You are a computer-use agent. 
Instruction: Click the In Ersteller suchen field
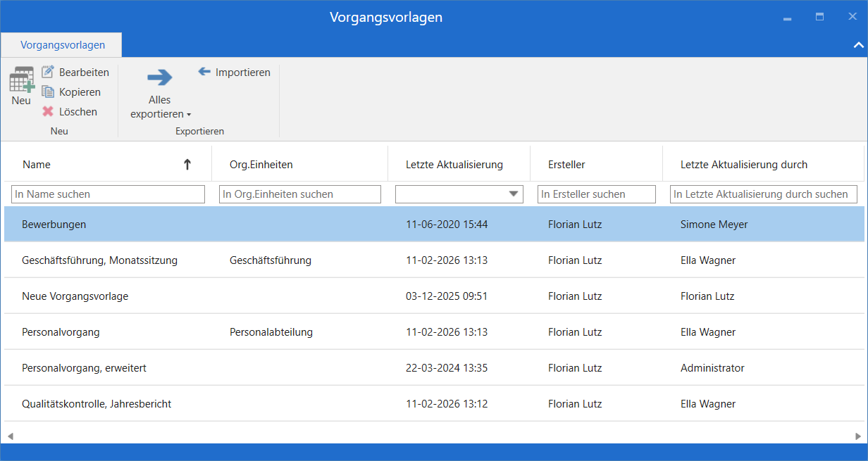pyautogui.click(x=596, y=194)
